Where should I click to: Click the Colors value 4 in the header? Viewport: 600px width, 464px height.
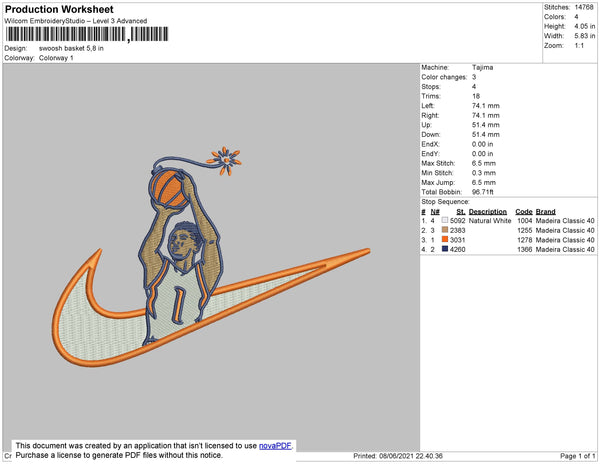tap(576, 17)
